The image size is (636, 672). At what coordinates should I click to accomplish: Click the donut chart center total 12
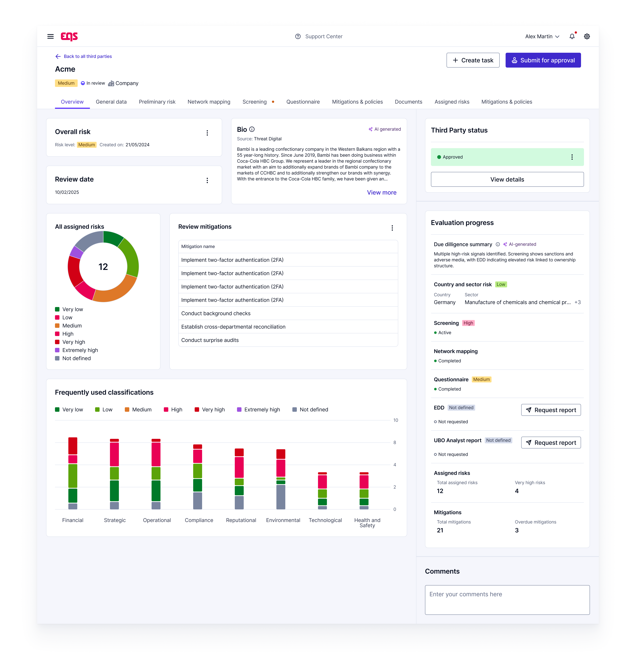pyautogui.click(x=103, y=267)
